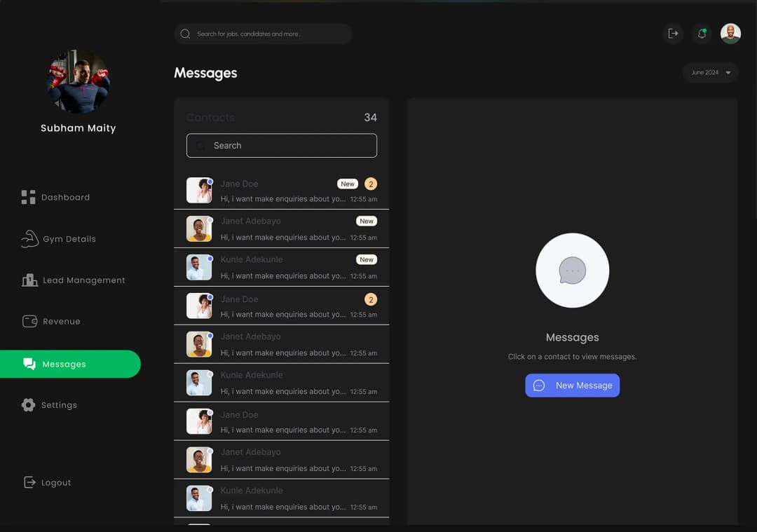Select the name Jane Doe in the row tagged New

(239, 184)
